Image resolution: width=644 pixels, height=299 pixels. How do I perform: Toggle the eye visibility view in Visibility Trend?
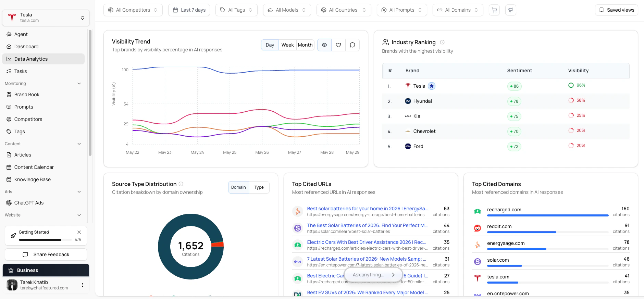324,45
